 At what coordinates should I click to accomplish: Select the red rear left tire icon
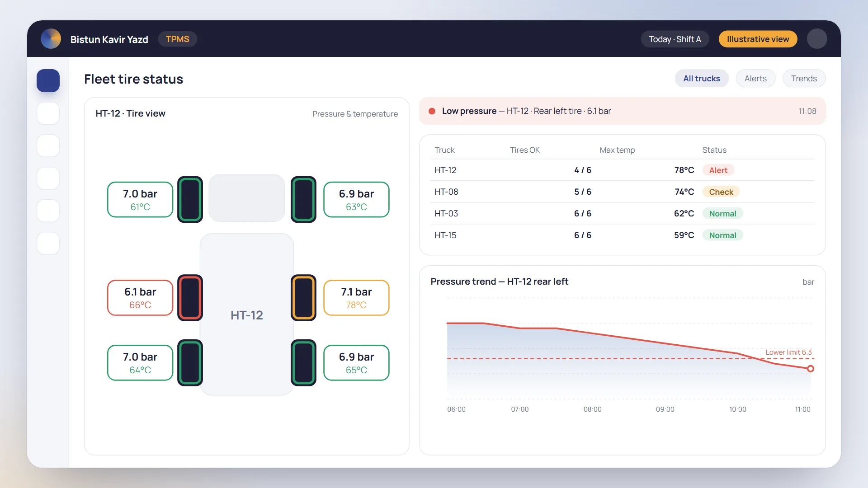pos(190,297)
